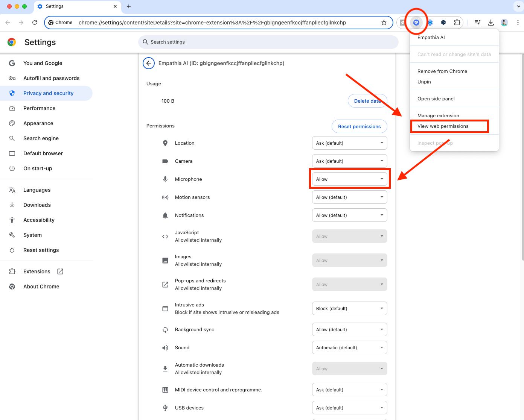Screen dimensions: 524x420
Task: Click the Delete data button
Action: tap(367, 101)
